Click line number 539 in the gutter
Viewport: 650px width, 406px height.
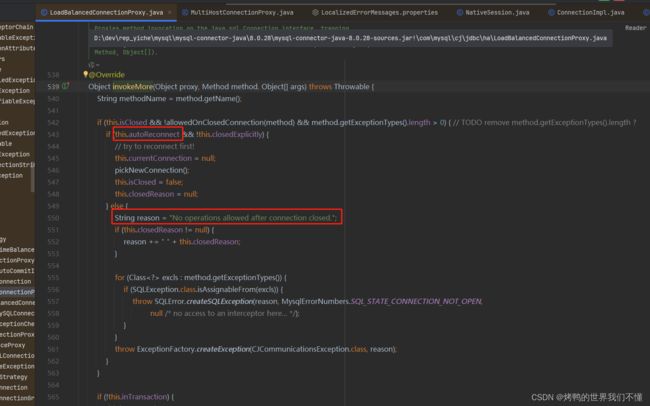pyautogui.click(x=53, y=87)
